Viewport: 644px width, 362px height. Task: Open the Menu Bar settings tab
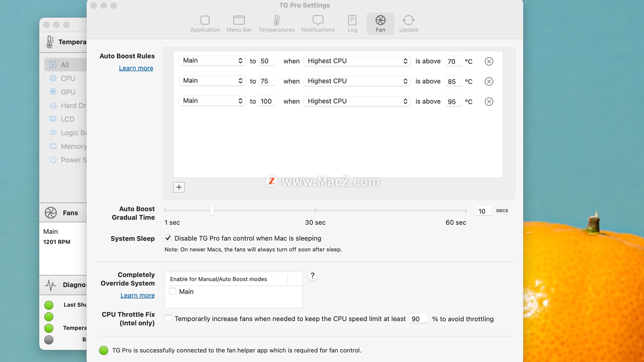click(239, 24)
